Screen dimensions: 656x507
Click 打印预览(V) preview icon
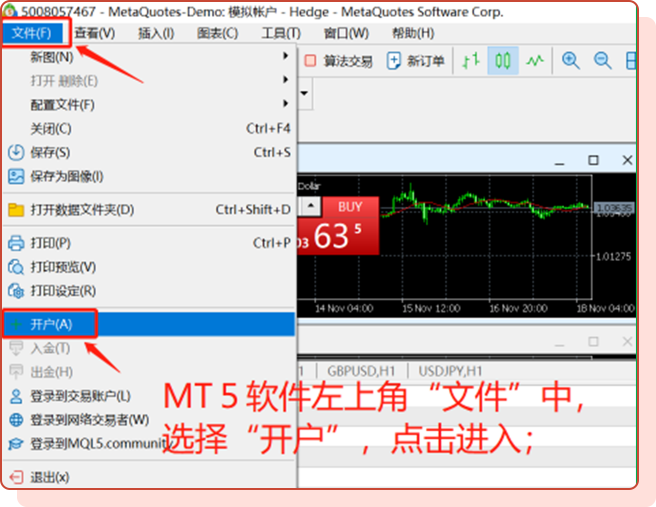click(x=16, y=267)
